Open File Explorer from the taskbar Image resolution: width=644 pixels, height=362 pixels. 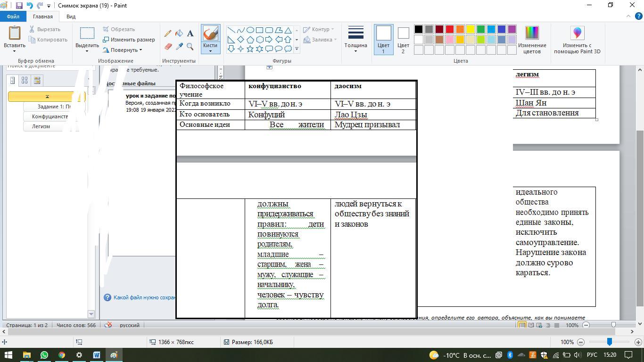[x=26, y=355]
